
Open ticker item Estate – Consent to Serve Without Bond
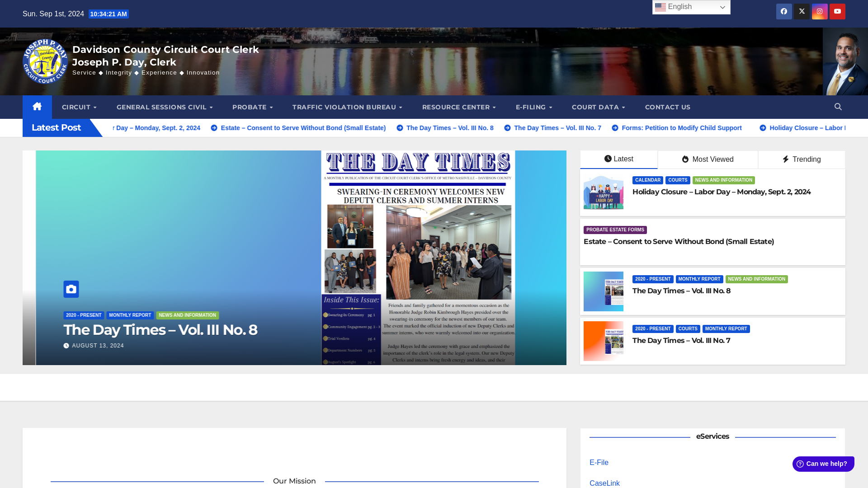pos(303,128)
